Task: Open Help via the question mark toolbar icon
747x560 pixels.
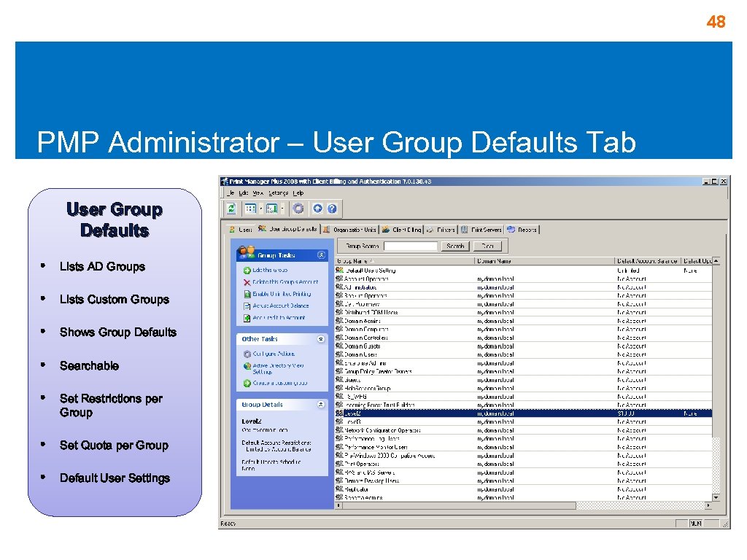Action: point(331,207)
